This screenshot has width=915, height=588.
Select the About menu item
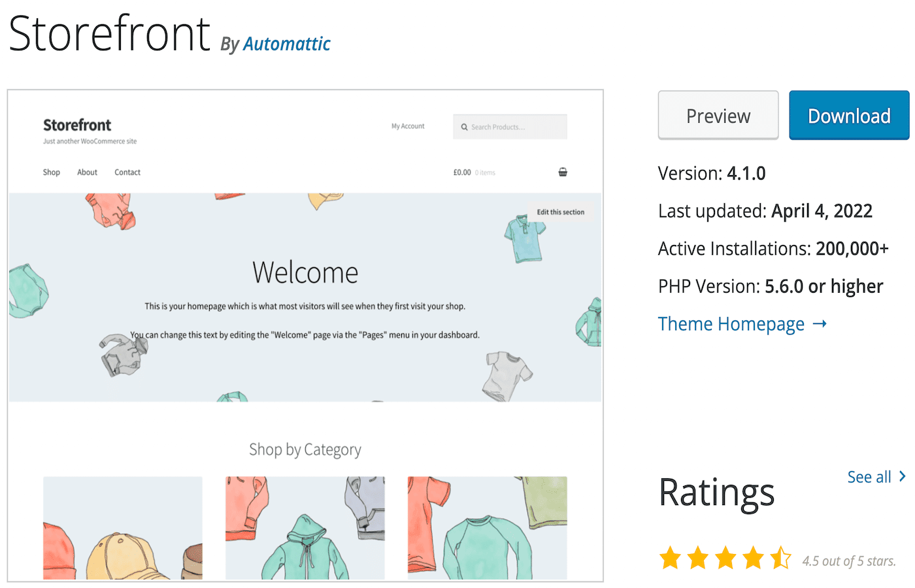pos(87,172)
